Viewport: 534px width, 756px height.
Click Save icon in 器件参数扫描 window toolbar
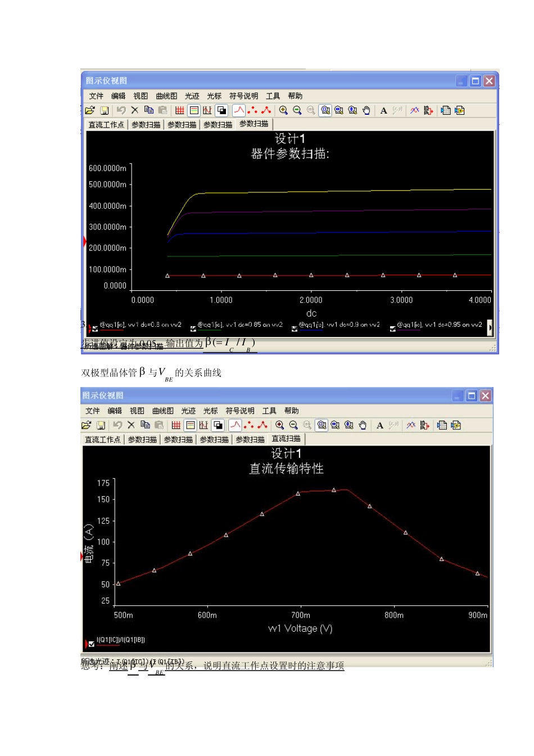[104, 110]
